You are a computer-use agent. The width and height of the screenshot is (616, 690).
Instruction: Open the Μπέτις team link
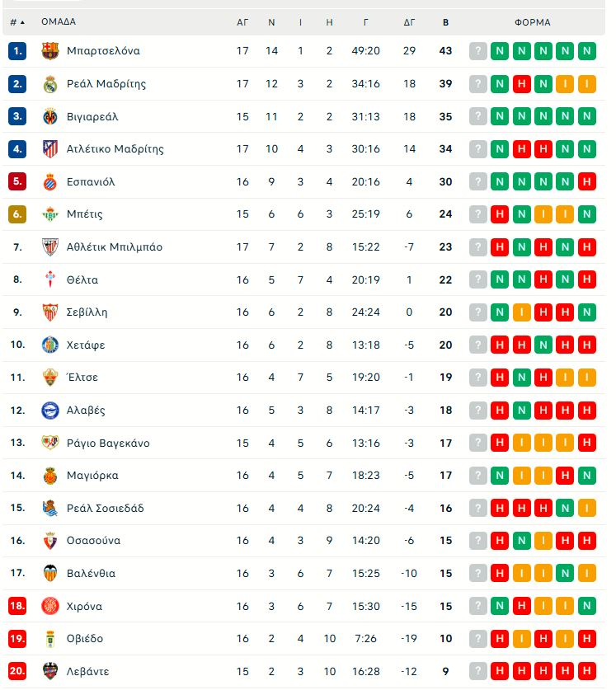84,214
